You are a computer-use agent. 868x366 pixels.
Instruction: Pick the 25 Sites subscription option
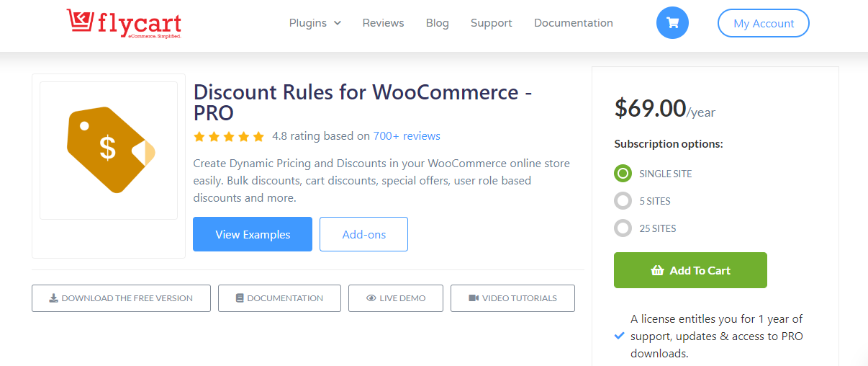coord(623,228)
